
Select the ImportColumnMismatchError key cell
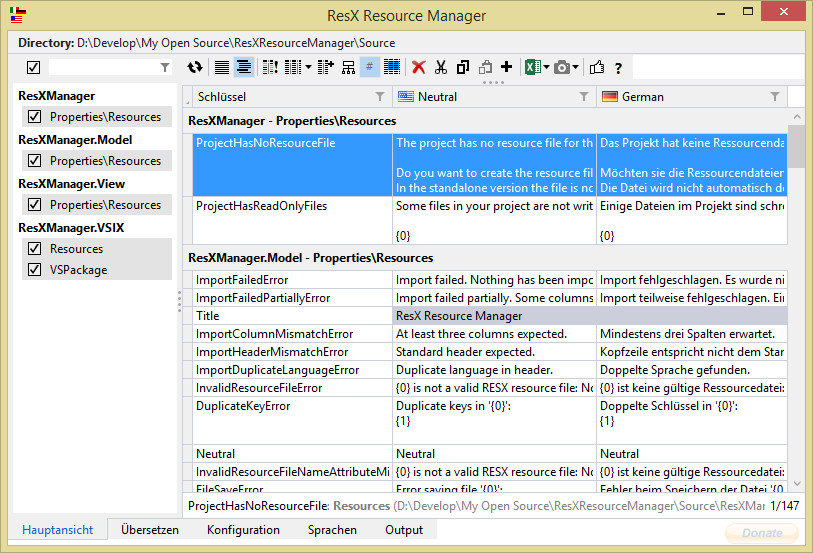point(292,334)
